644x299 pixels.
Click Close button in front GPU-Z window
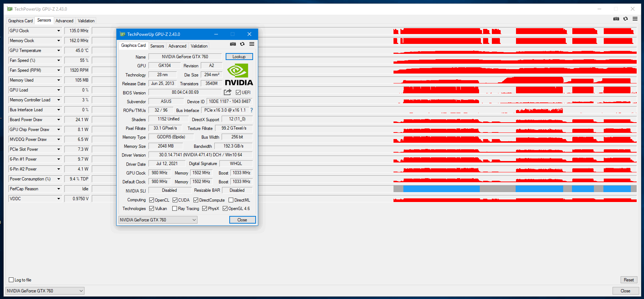point(242,220)
